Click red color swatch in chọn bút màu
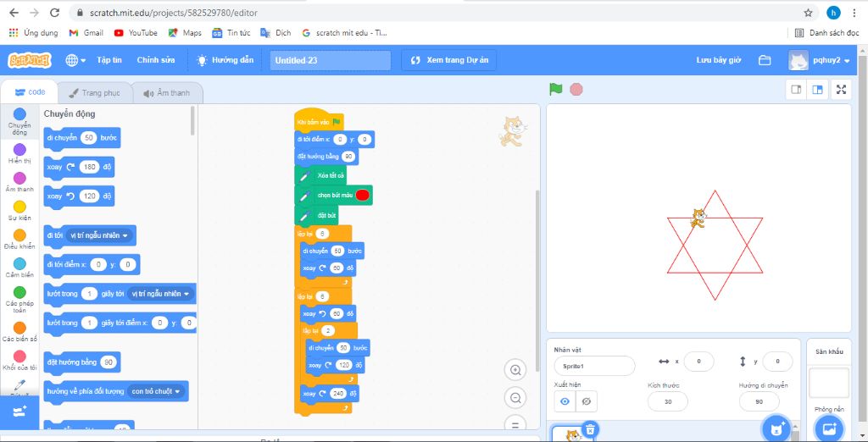The height and width of the screenshot is (442, 868). (362, 195)
